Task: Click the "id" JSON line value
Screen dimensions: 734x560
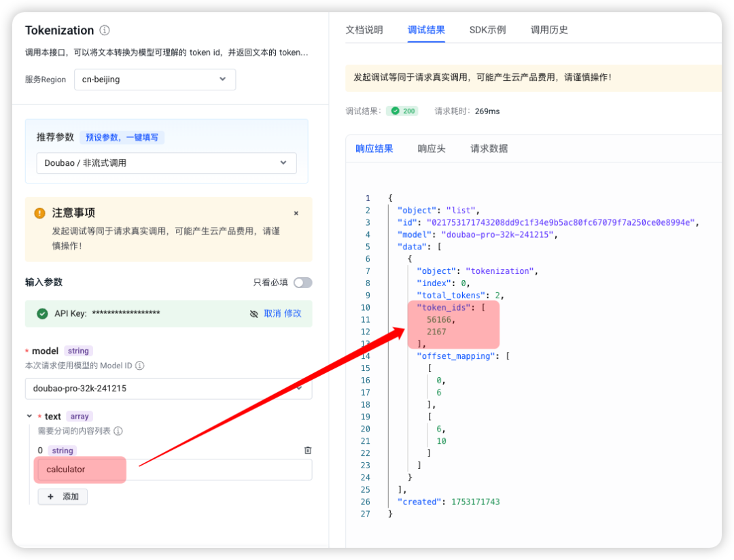Action: (x=561, y=223)
